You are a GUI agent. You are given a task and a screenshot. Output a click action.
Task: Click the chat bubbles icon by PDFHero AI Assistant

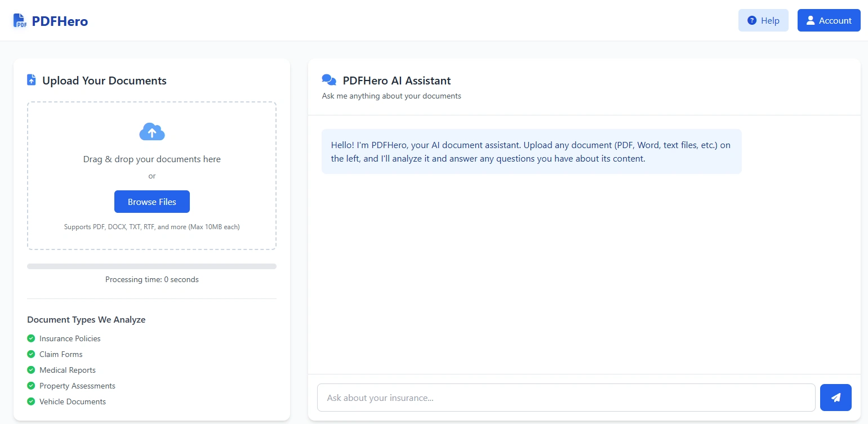tap(329, 81)
